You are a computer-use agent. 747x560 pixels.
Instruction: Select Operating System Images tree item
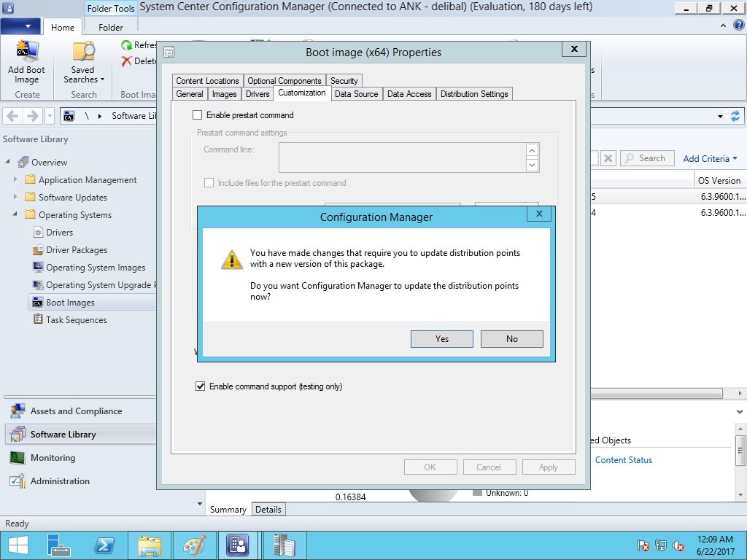coord(96,268)
